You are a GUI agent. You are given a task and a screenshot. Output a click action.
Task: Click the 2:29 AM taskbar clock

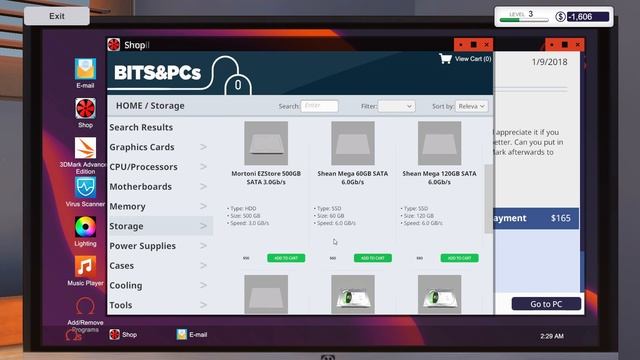(x=552, y=336)
